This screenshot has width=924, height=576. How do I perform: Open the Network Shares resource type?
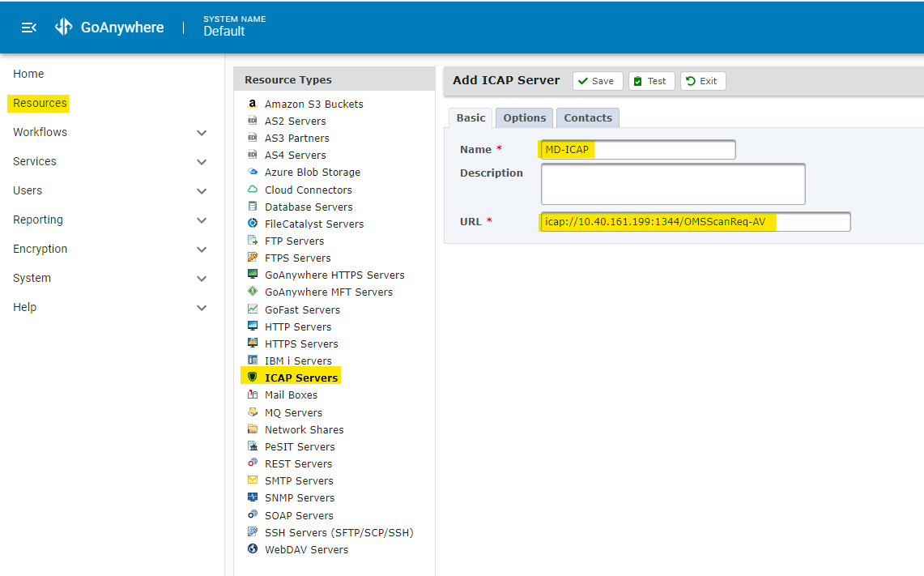(304, 430)
